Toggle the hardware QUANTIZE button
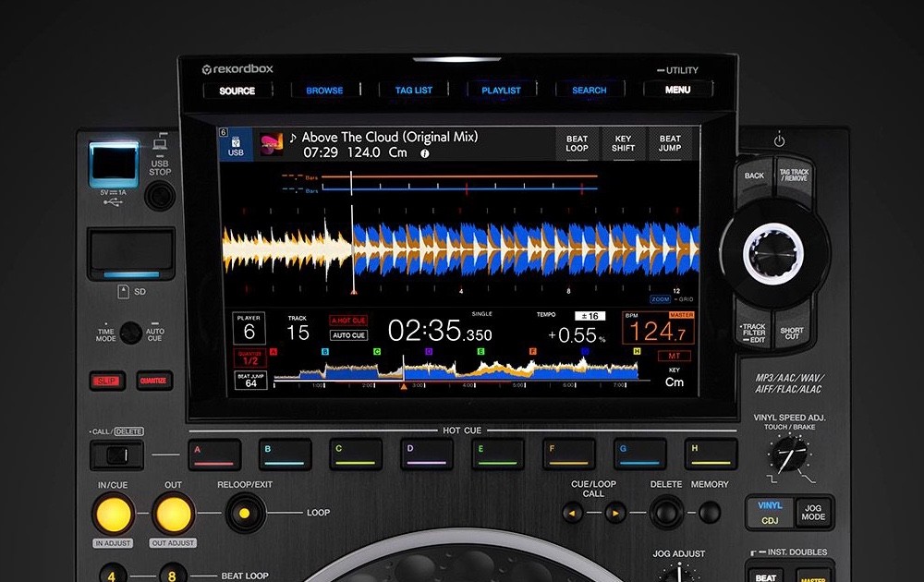Screen dimensions: 924x582 (x=154, y=380)
